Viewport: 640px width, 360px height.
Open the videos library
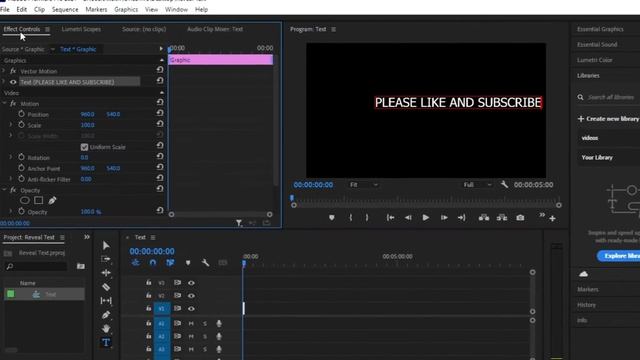tap(590, 138)
